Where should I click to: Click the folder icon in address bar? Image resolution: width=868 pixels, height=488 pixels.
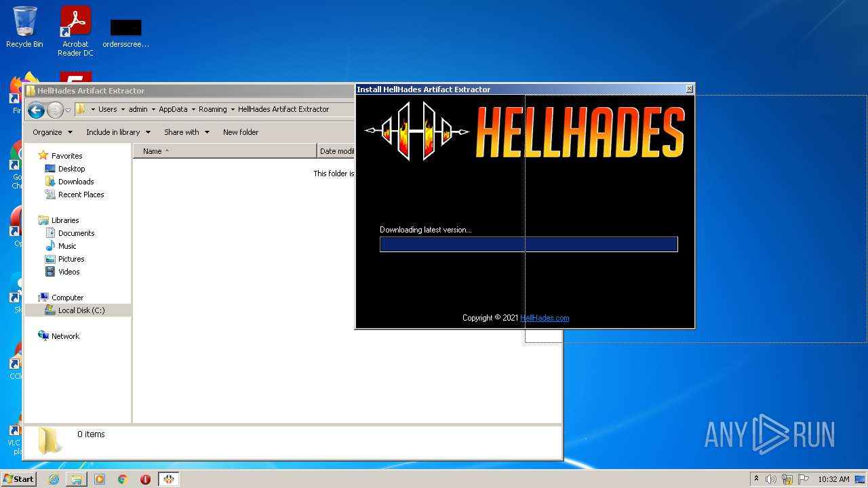coord(81,109)
